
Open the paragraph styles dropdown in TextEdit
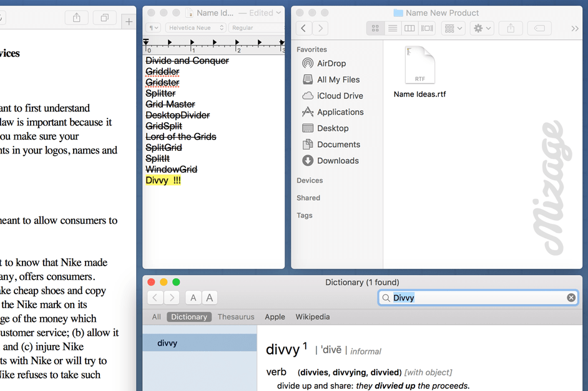pyautogui.click(x=153, y=27)
